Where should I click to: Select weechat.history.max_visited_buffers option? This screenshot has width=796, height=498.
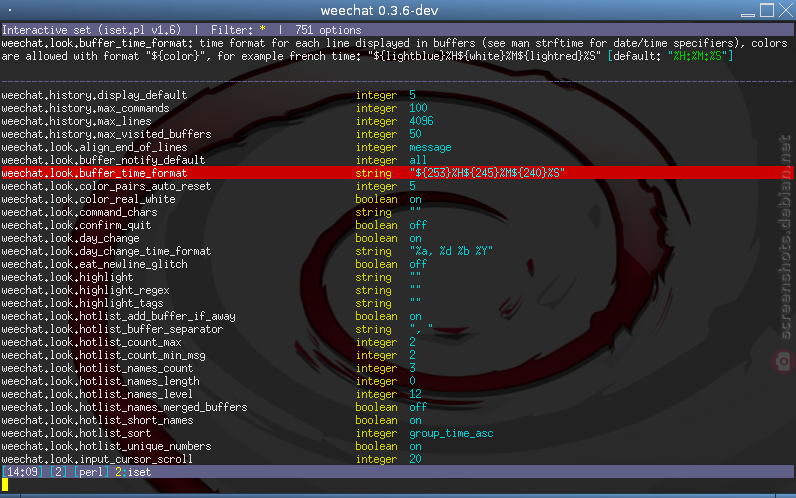[x=398, y=134]
